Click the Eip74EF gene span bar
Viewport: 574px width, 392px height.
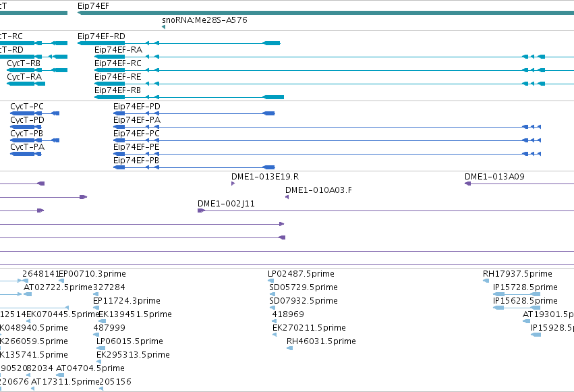tap(326, 13)
